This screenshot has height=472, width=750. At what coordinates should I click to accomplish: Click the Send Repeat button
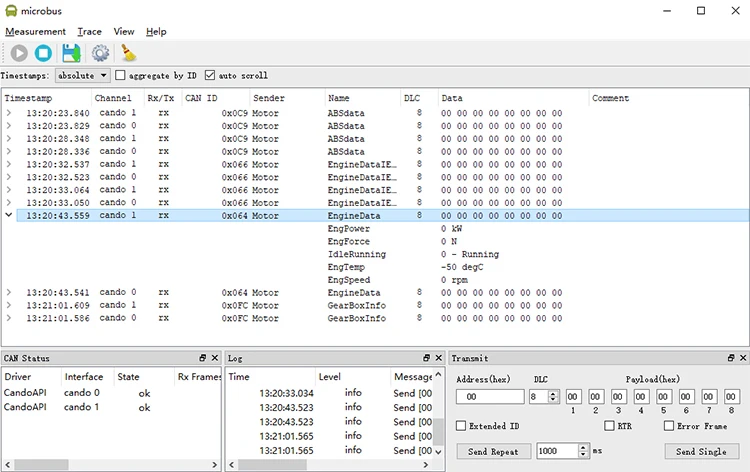point(493,451)
